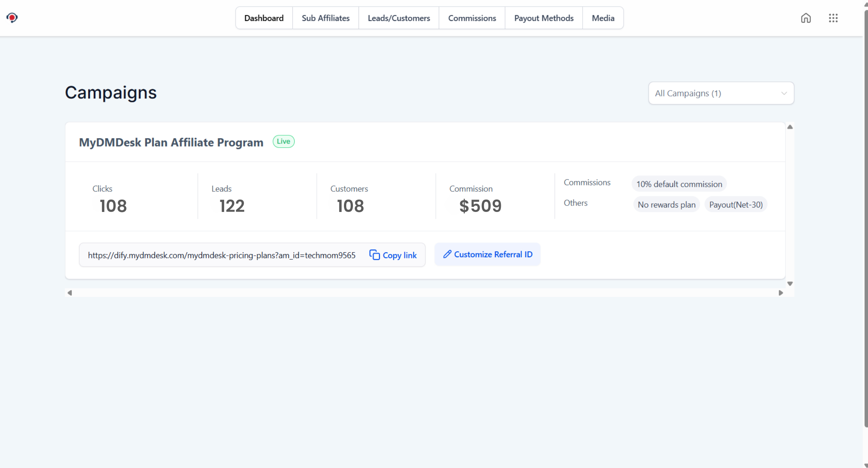This screenshot has width=868, height=468.
Task: Click the page vertical scrollbar
Action: point(866,219)
